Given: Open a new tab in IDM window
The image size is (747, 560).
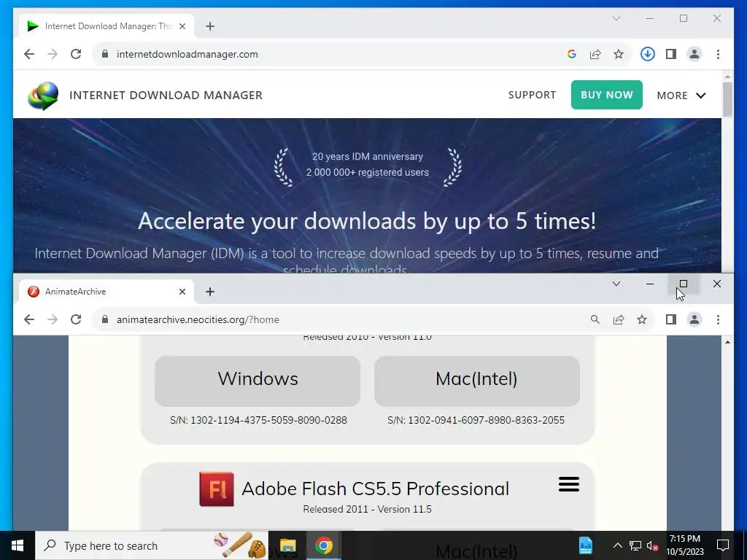Looking at the screenshot, I should tap(210, 26).
